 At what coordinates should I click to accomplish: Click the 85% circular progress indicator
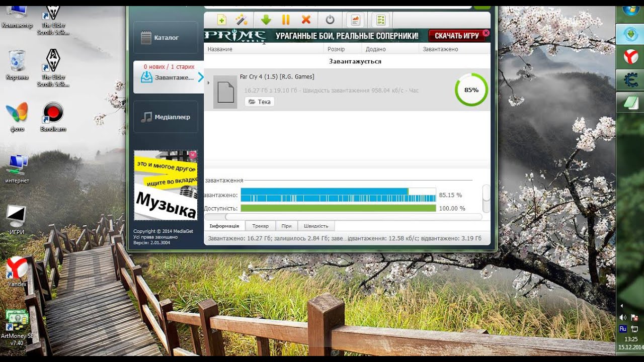point(471,90)
